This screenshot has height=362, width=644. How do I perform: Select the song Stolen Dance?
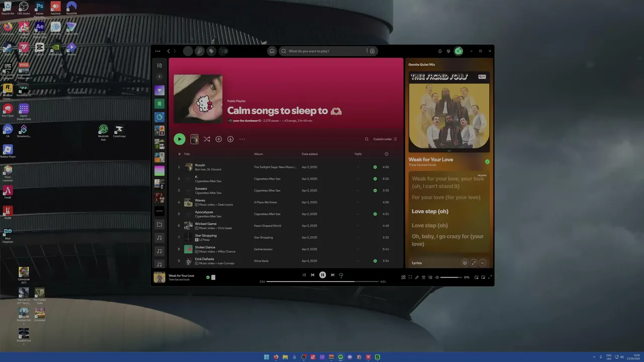pos(205,247)
